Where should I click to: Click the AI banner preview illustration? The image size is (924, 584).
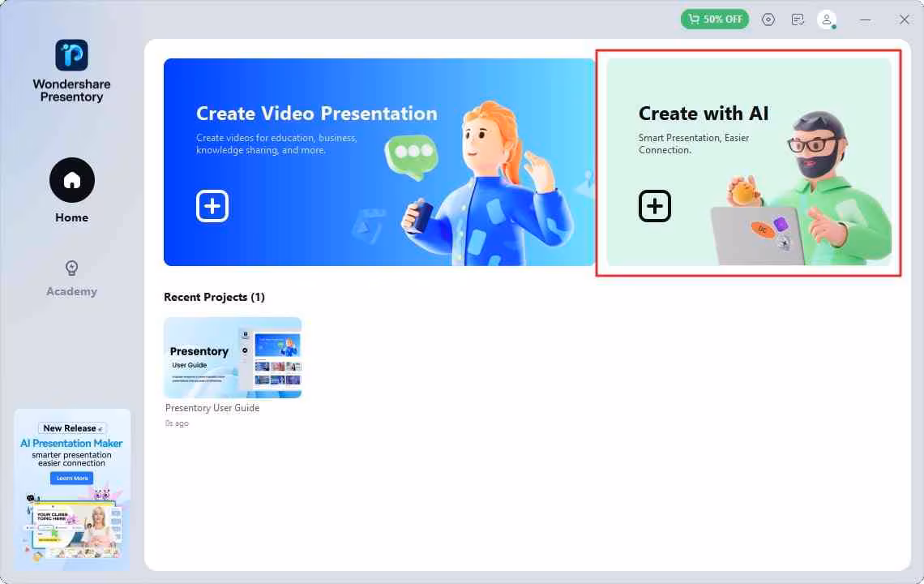pos(72,522)
